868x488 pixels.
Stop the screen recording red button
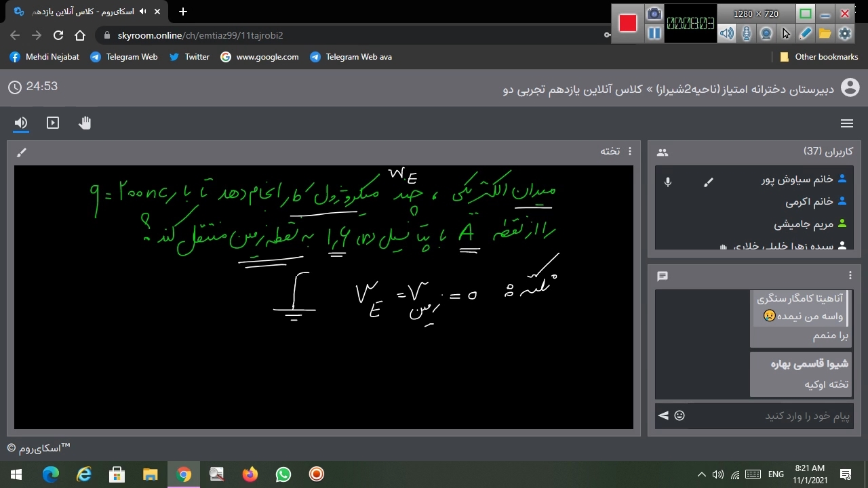[628, 23]
